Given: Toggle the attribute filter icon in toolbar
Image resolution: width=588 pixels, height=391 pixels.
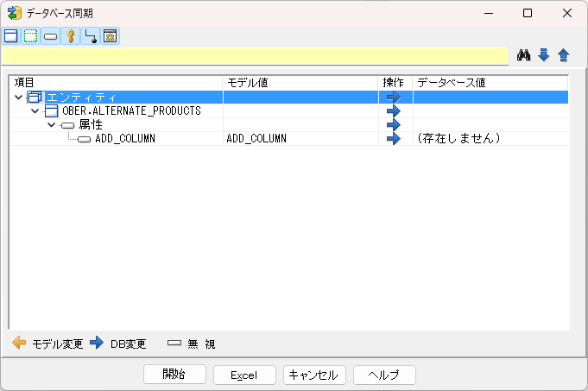Looking at the screenshot, I should [x=50, y=36].
